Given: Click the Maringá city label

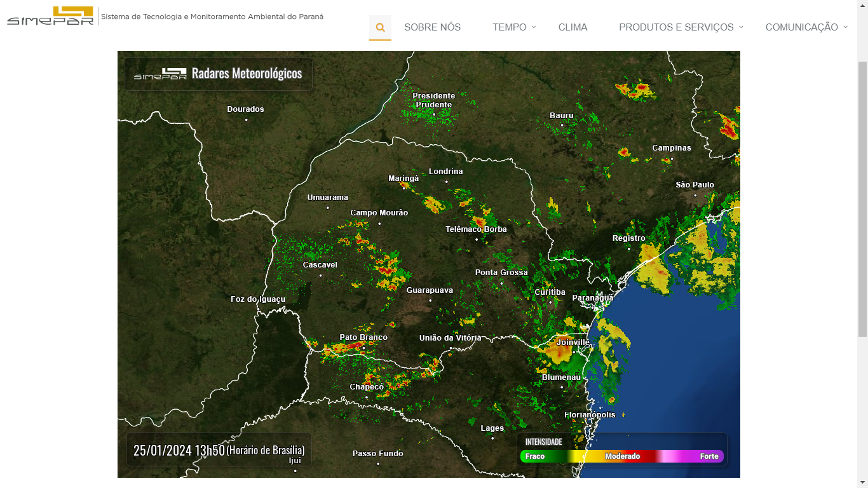Looking at the screenshot, I should (x=403, y=179).
